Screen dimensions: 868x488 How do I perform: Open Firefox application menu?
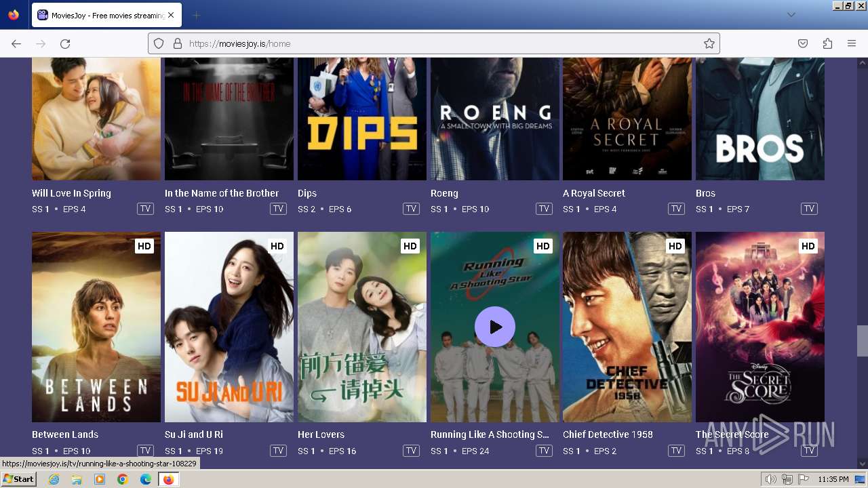[x=852, y=43]
